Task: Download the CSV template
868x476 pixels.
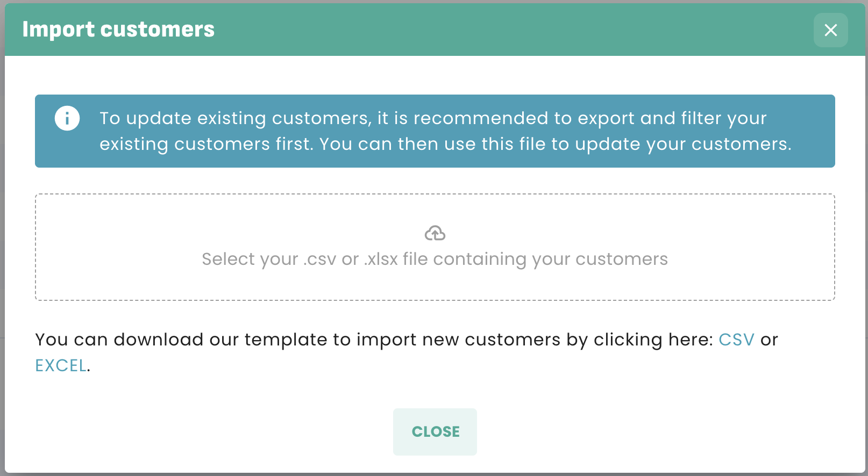Action: [x=736, y=340]
